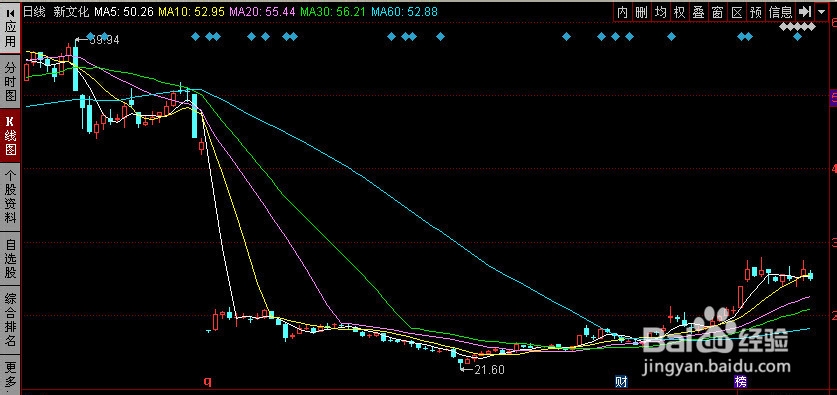Click the red q marker on bottom axis
This screenshot has height=395, width=837.
(208, 382)
